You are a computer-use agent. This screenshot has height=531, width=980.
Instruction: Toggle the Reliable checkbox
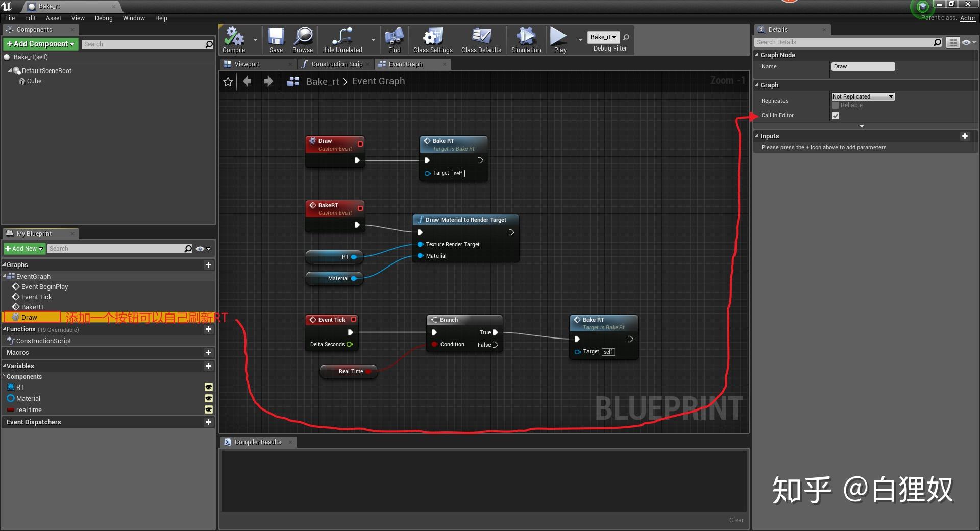(836, 105)
